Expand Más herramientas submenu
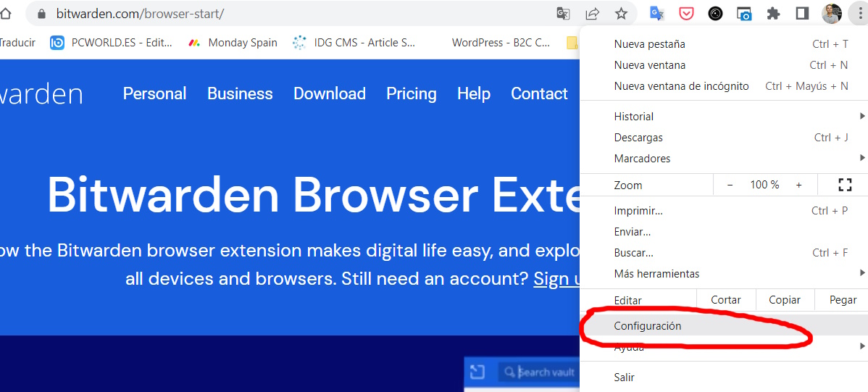 [x=724, y=274]
